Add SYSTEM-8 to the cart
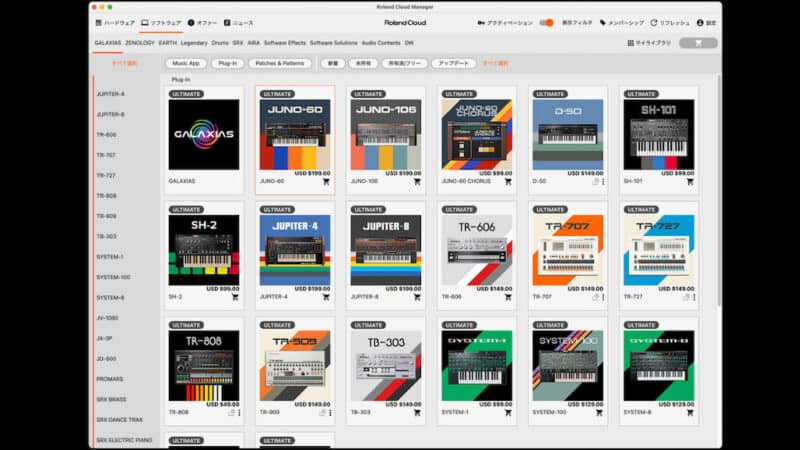This screenshot has height=450, width=800. click(690, 413)
